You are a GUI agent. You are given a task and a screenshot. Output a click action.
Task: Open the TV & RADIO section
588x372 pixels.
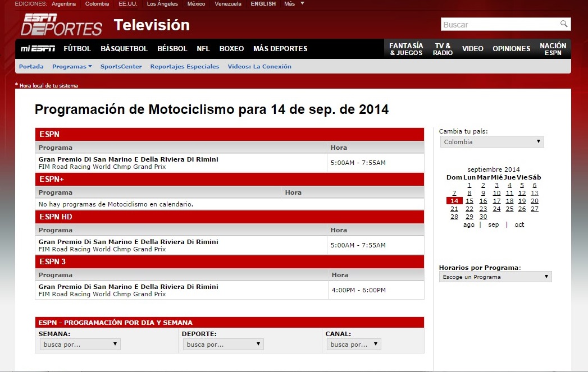(x=443, y=49)
